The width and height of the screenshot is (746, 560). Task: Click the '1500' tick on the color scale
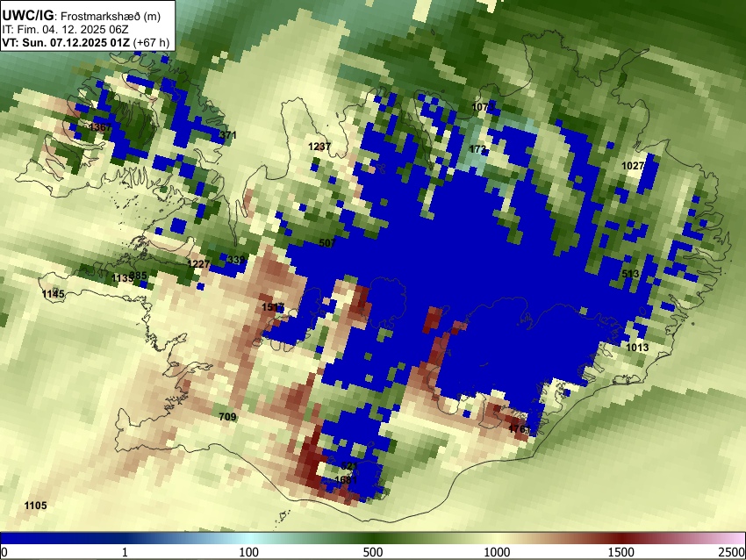[621, 552]
